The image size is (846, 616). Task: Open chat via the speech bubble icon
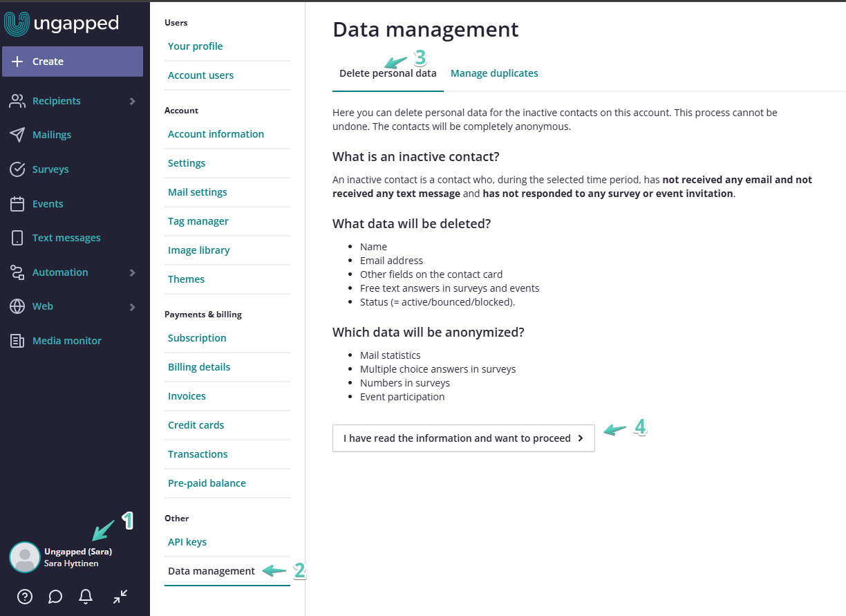(x=55, y=596)
